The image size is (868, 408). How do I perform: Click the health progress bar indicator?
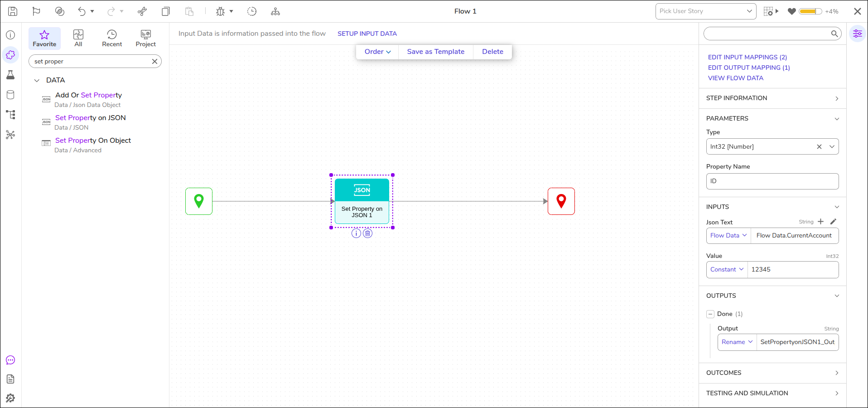tap(810, 11)
